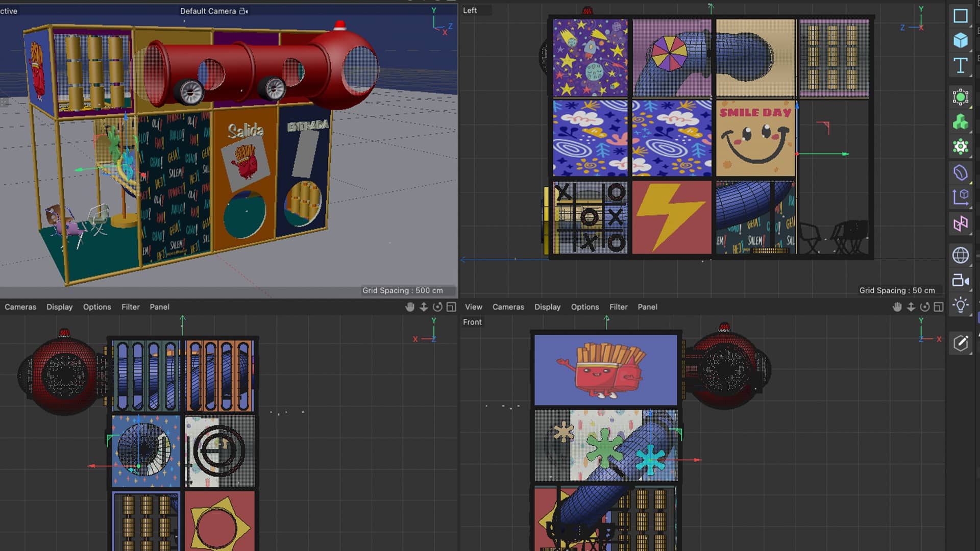The height and width of the screenshot is (551, 980).
Task: Click the Default Camera label
Action: (x=208, y=11)
